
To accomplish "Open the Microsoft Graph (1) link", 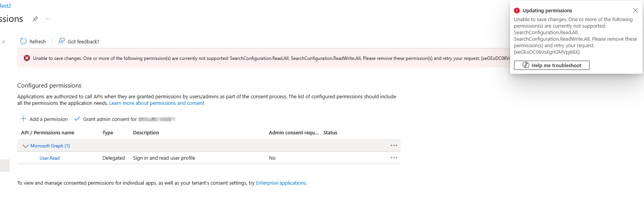I will [x=50, y=146].
